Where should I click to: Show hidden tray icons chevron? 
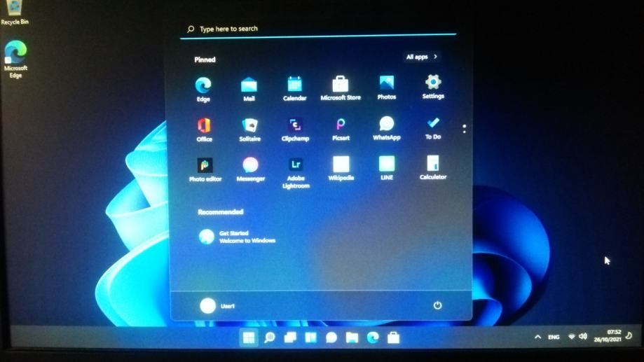coord(537,337)
